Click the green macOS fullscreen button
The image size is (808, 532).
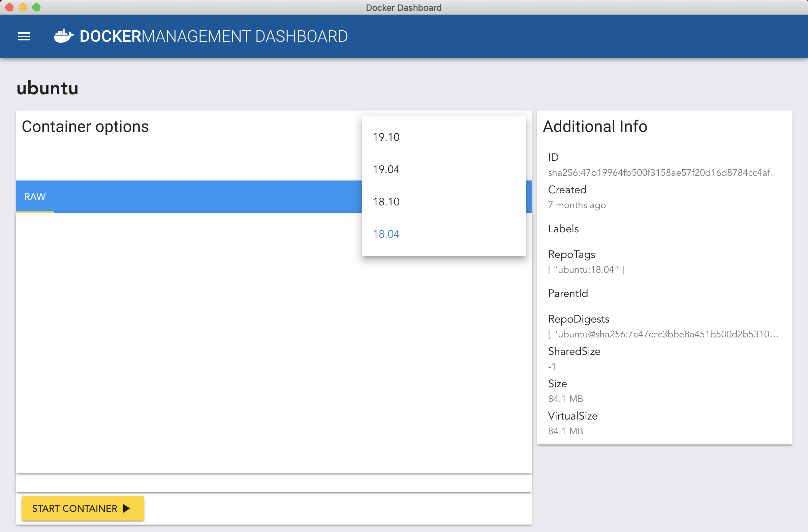36,7
